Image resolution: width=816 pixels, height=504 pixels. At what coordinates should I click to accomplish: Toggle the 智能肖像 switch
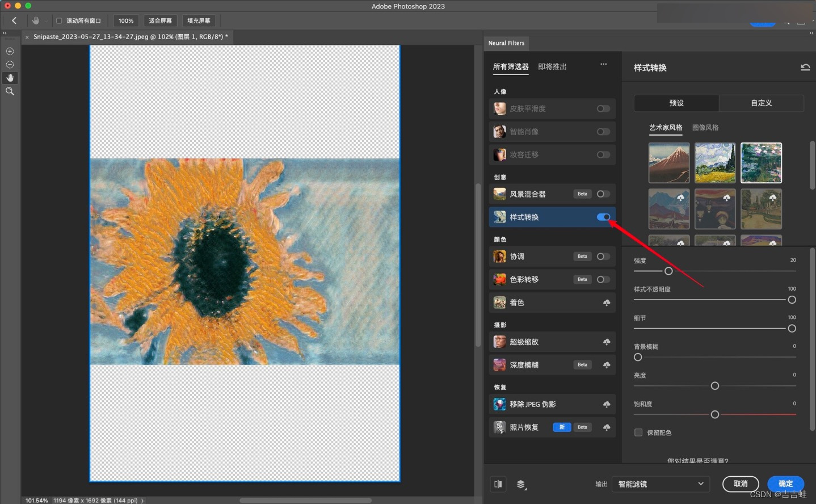603,132
